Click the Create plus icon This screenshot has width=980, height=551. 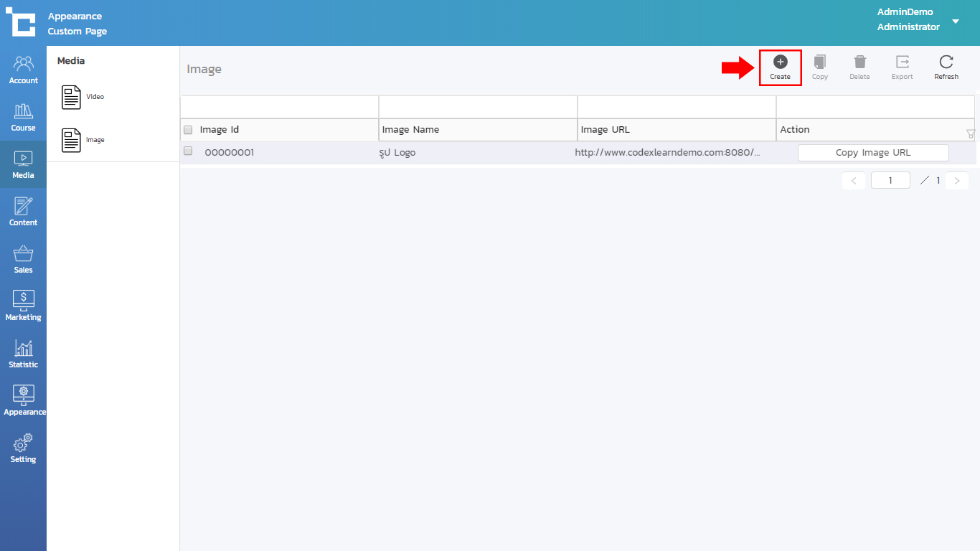click(780, 62)
